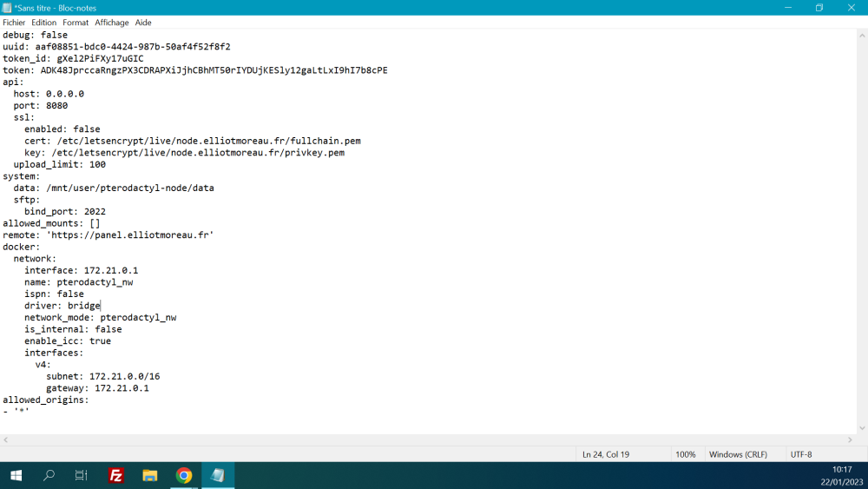Image resolution: width=868 pixels, height=489 pixels.
Task: Click the 'docker:' line
Action: point(21,247)
